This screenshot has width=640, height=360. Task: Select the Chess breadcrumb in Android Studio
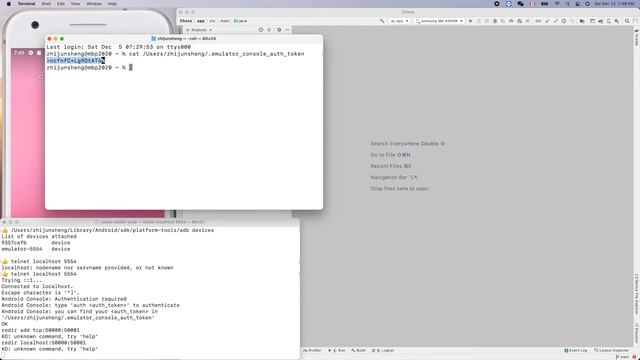186,21
